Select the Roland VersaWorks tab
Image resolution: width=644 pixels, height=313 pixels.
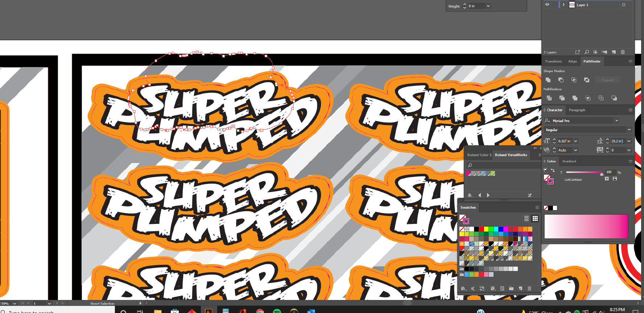coord(511,155)
